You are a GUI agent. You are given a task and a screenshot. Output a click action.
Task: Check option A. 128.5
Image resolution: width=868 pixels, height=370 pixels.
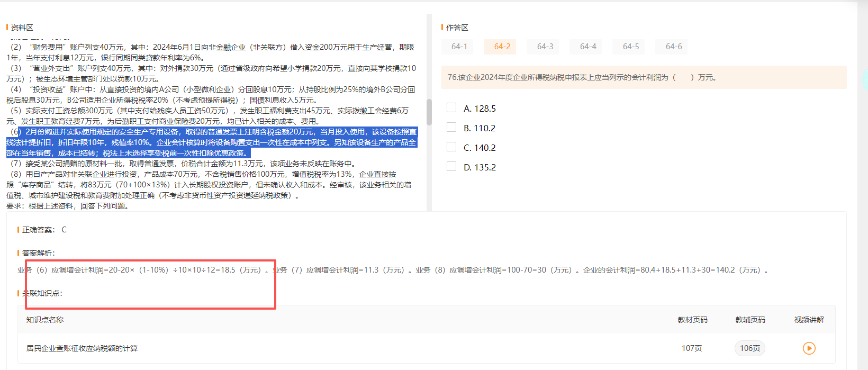pos(451,107)
